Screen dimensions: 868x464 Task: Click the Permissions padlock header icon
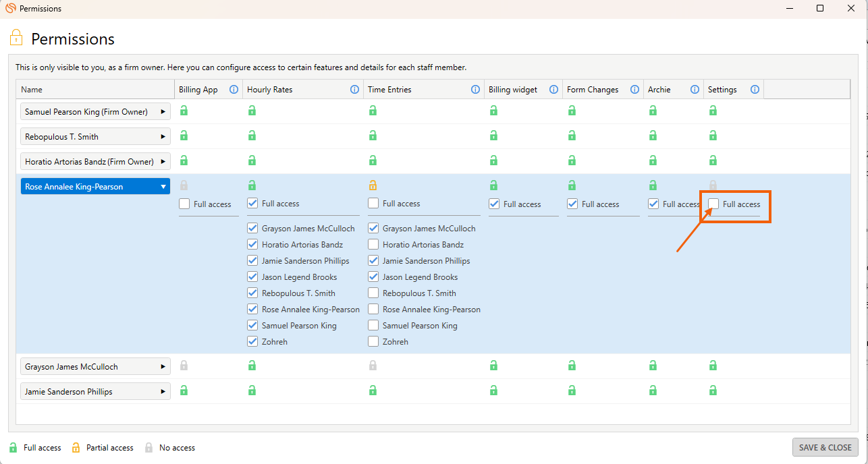pos(16,38)
